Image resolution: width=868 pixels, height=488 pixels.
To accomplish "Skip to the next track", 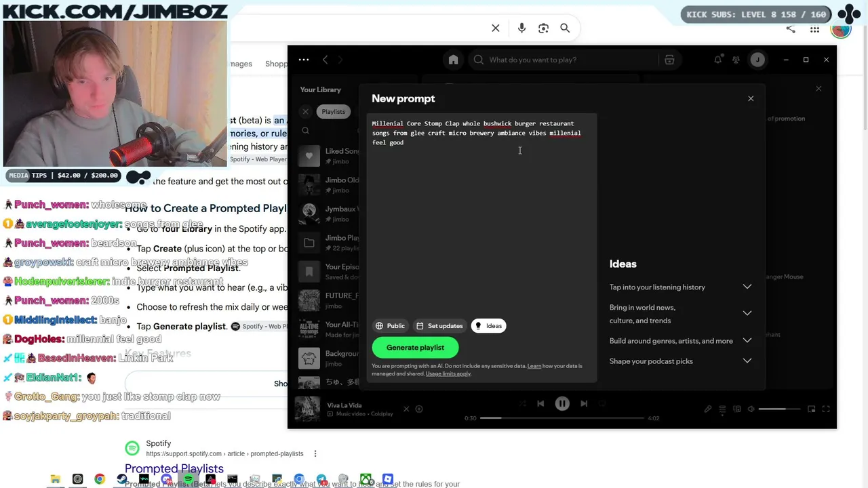I will click(584, 403).
